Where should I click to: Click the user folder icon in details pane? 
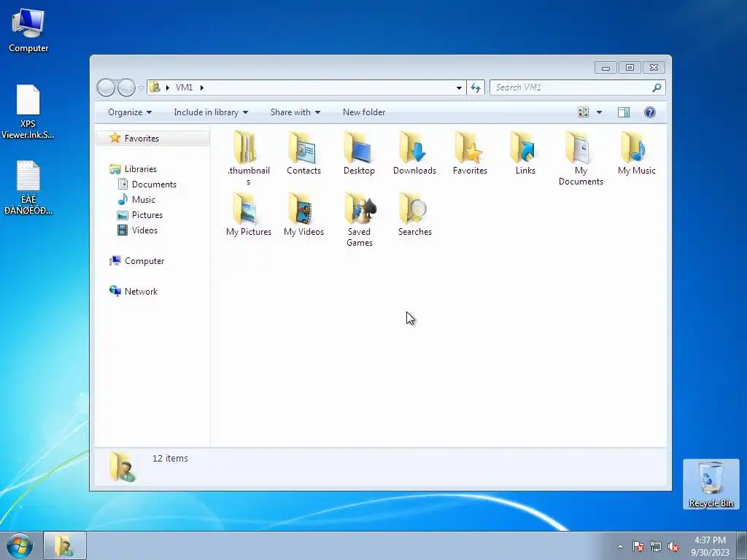122,467
